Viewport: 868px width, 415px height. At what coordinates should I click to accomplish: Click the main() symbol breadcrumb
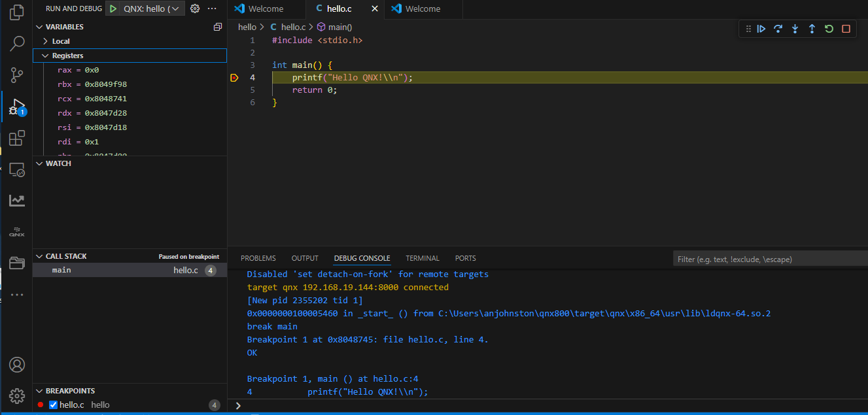(334, 27)
